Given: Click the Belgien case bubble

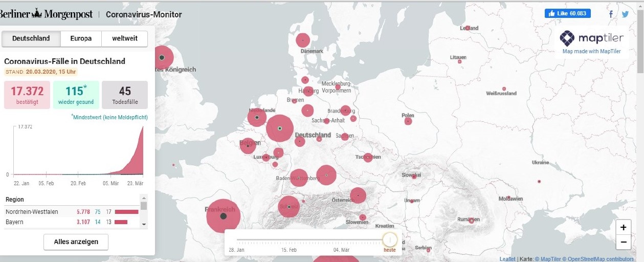Looking at the screenshot, I should click(x=248, y=146).
